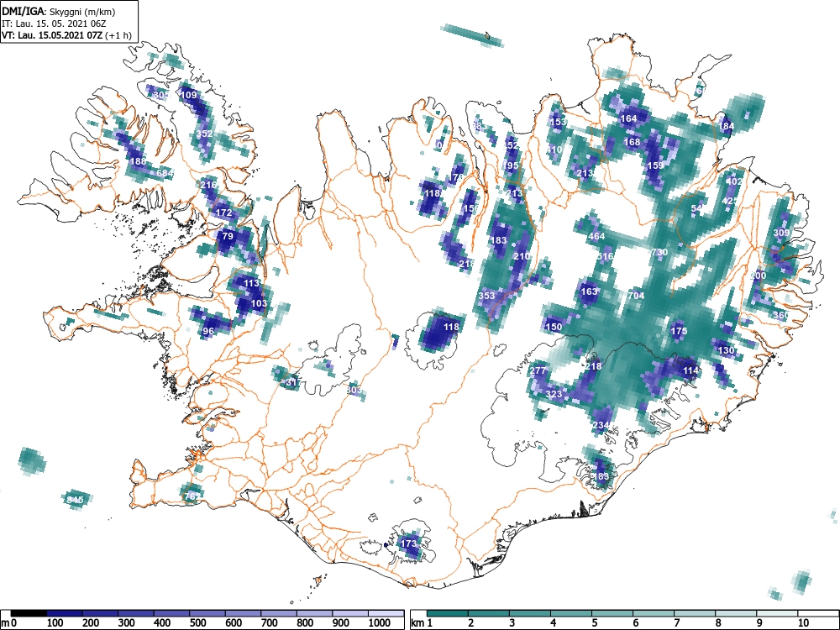
Task: Click the visibility value '762' on Reykjanes
Action: point(192,496)
